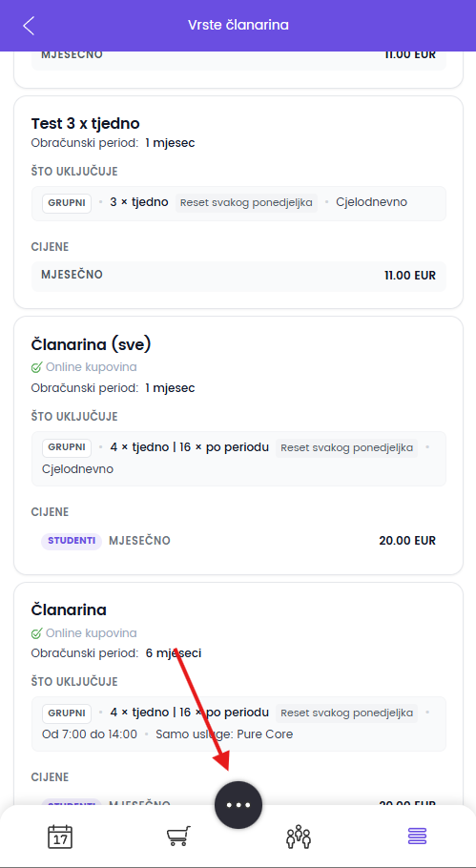Click the Online kupovina checkmark under Članarina
Image resolution: width=476 pixels, height=868 pixels.
tap(36, 633)
